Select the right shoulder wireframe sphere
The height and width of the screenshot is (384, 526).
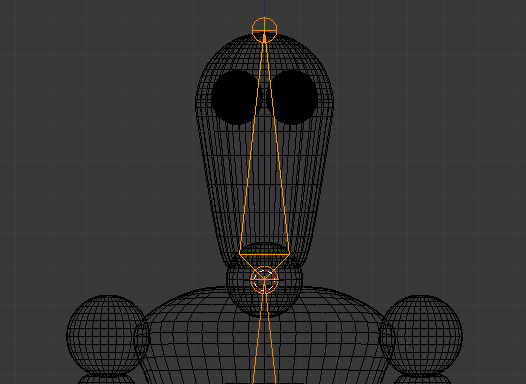(x=421, y=335)
